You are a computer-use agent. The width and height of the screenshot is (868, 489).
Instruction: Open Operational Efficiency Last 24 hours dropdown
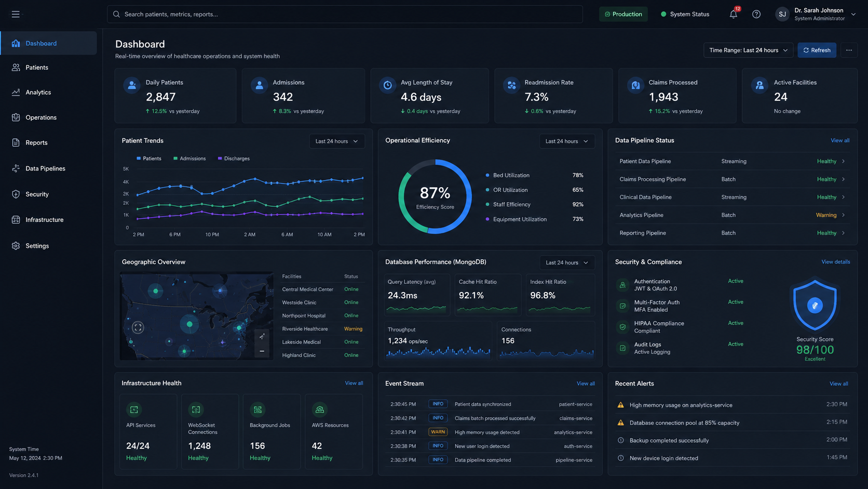click(x=567, y=141)
